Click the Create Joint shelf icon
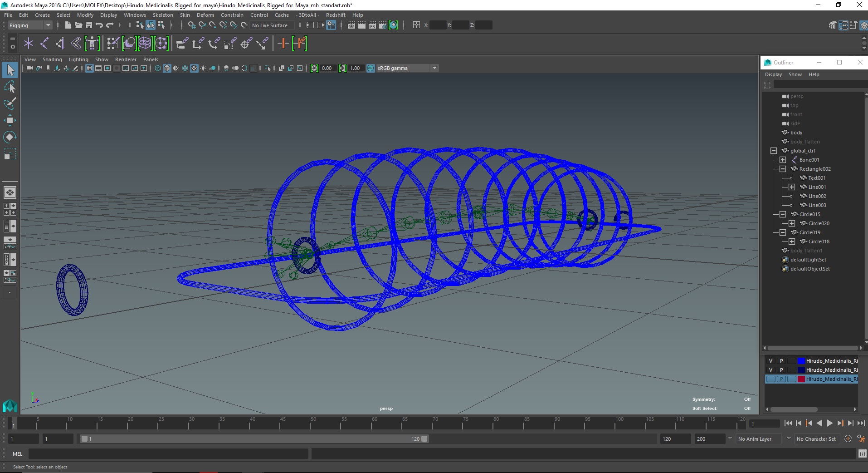Image resolution: width=868 pixels, height=473 pixels. pyautogui.click(x=44, y=44)
